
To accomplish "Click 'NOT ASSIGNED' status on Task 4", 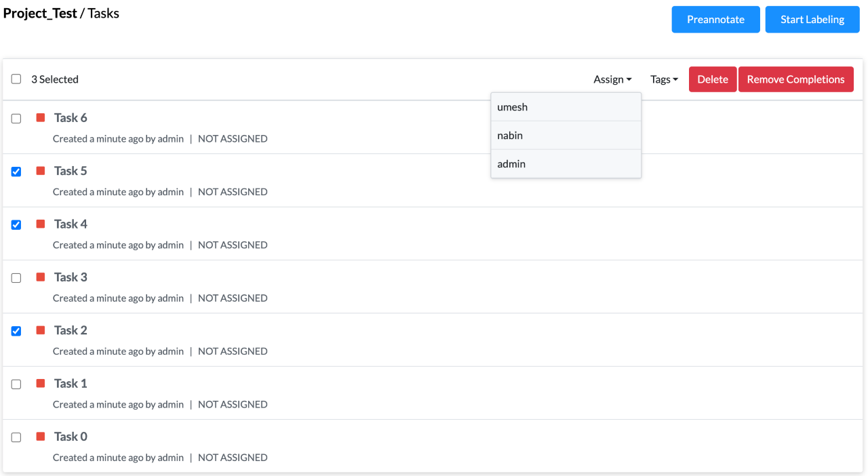I will tap(233, 245).
